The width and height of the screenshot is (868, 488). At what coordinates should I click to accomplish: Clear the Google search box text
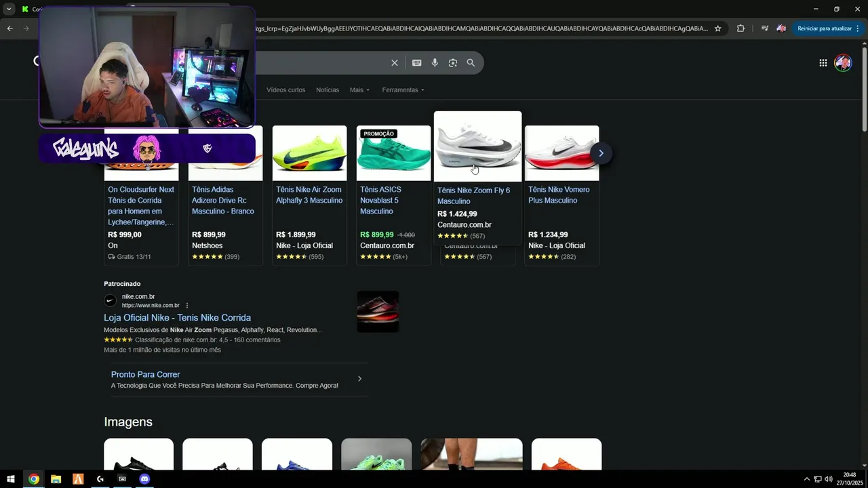tap(395, 63)
